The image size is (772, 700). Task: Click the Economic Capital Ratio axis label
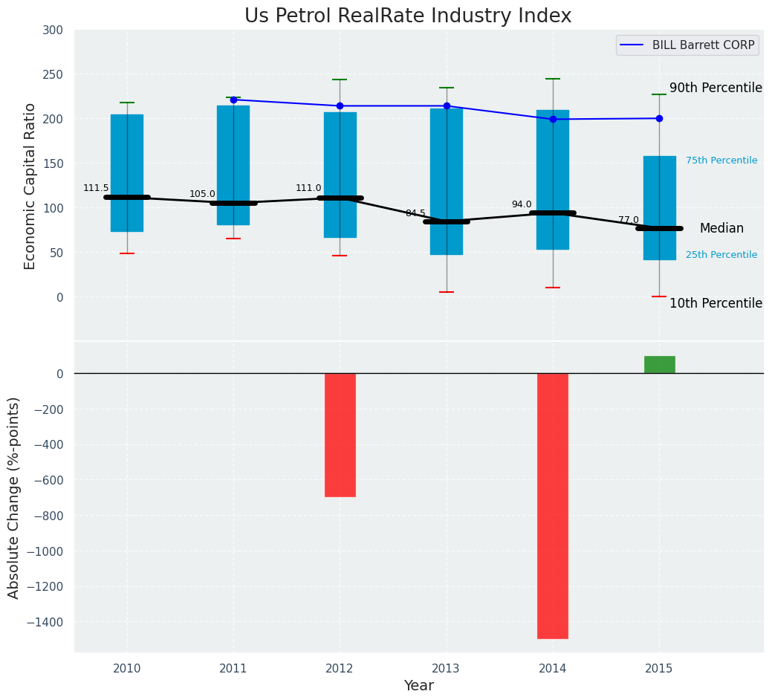(x=30, y=186)
